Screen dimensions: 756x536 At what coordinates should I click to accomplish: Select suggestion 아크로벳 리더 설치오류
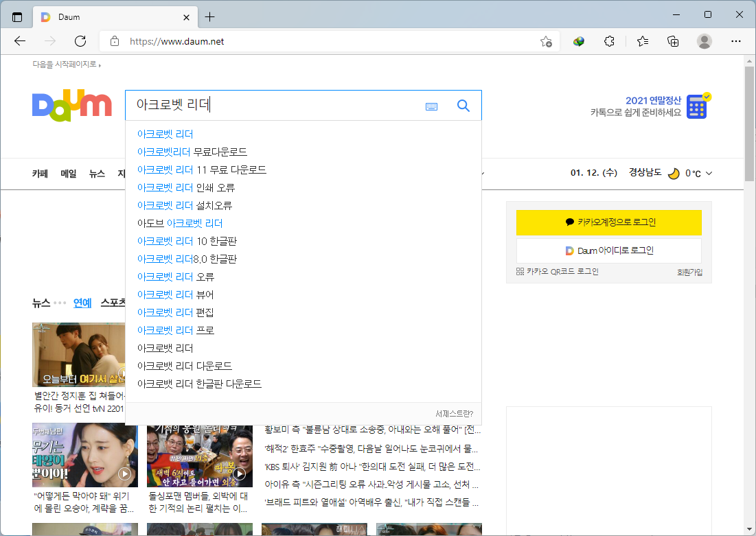pyautogui.click(x=184, y=205)
